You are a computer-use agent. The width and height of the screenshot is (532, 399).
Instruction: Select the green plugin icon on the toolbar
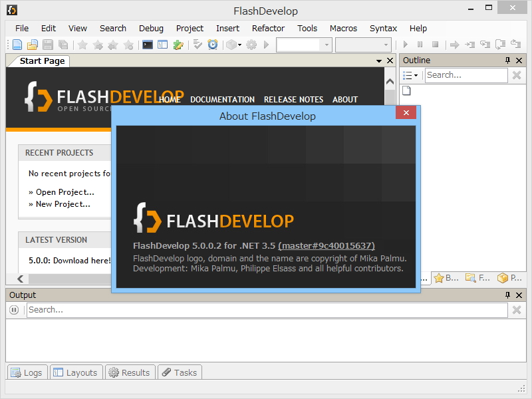(x=177, y=45)
